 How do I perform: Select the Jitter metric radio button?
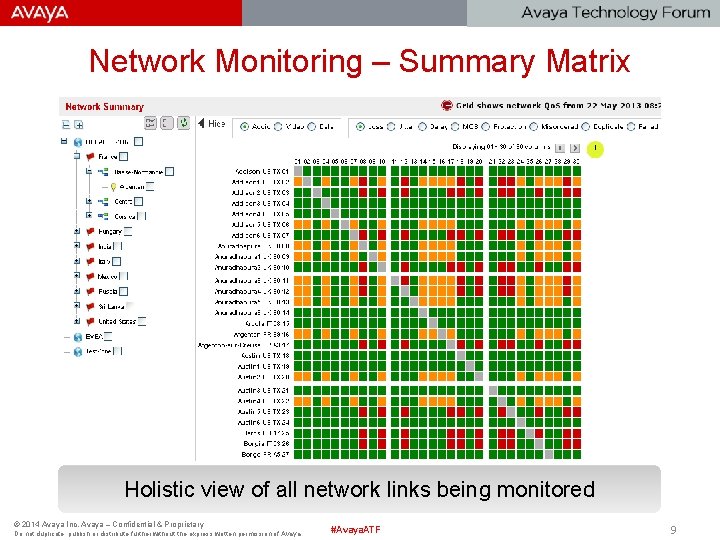pyautogui.click(x=391, y=126)
